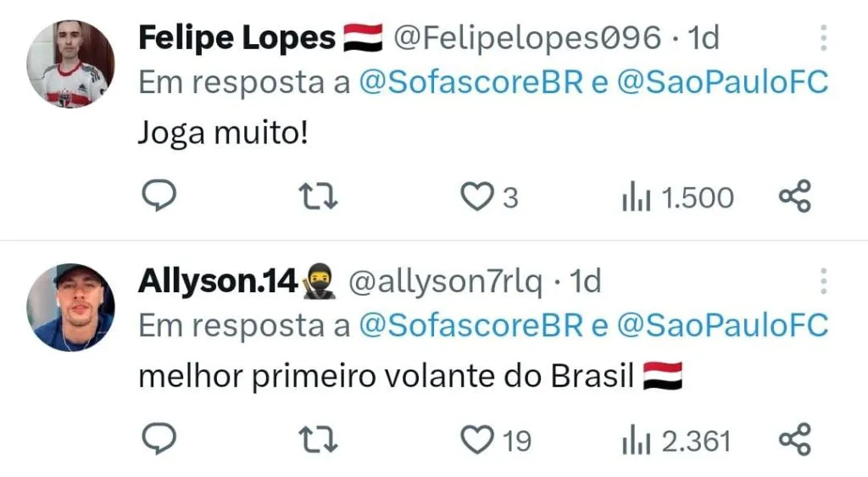Share Allyson.14's tweet
The width and height of the screenshot is (868, 477).
(x=795, y=440)
